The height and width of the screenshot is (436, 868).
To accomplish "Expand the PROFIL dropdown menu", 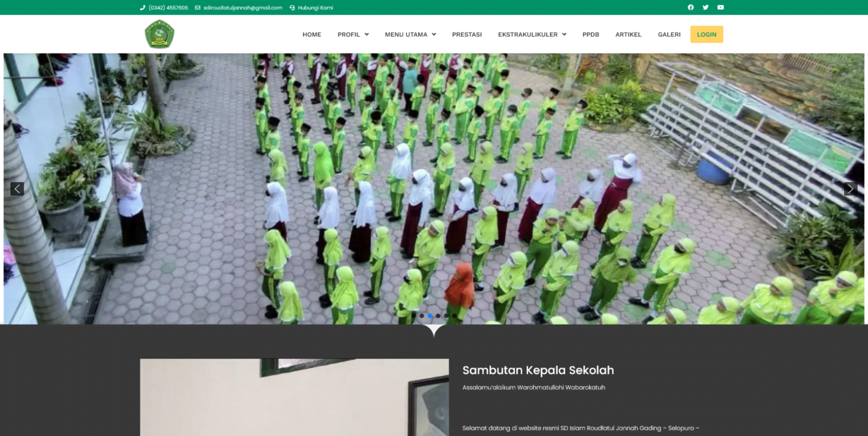I will pos(353,35).
